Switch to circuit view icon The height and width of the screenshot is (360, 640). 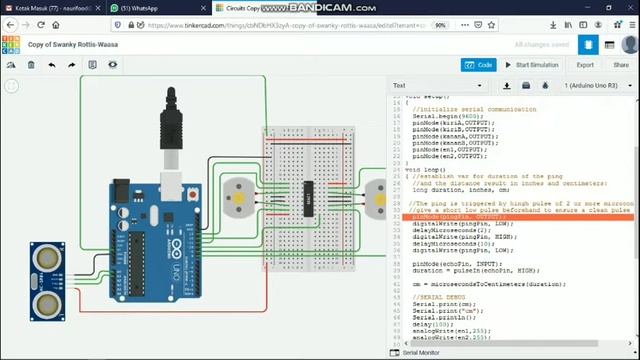pyautogui.click(x=588, y=45)
